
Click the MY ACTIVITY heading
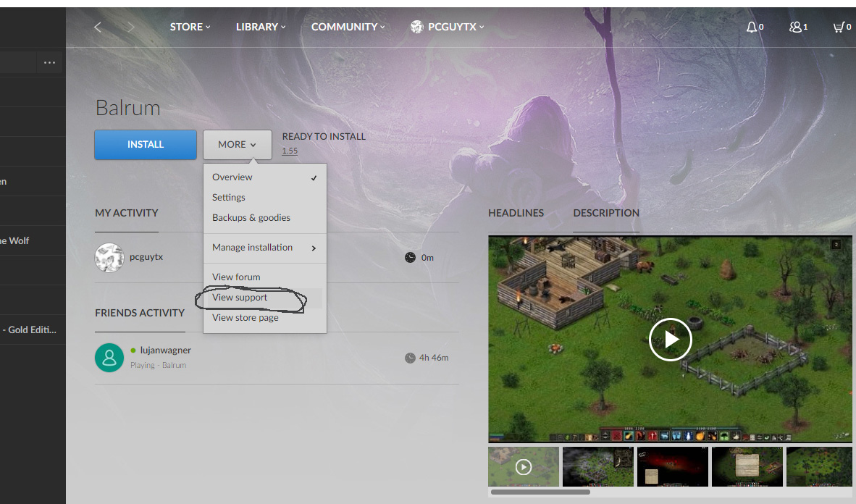pos(127,213)
